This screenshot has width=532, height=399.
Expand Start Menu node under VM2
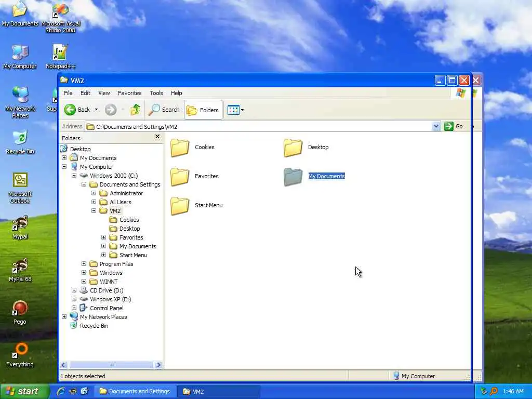click(103, 255)
